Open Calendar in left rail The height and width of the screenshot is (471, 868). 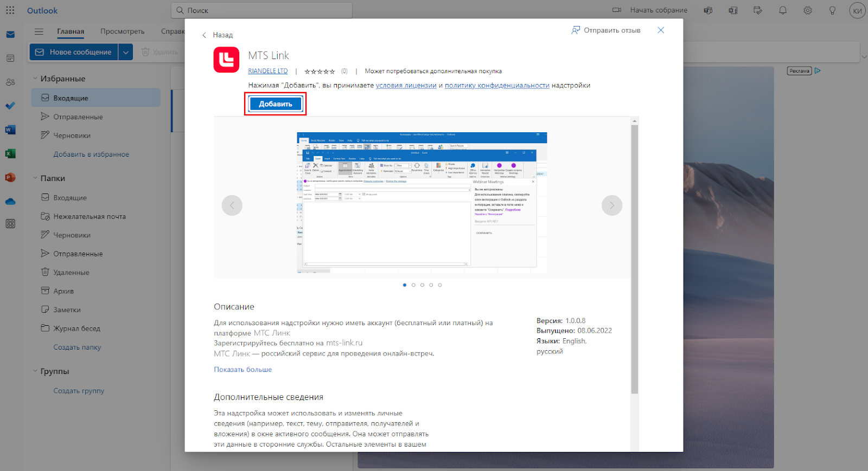point(10,58)
